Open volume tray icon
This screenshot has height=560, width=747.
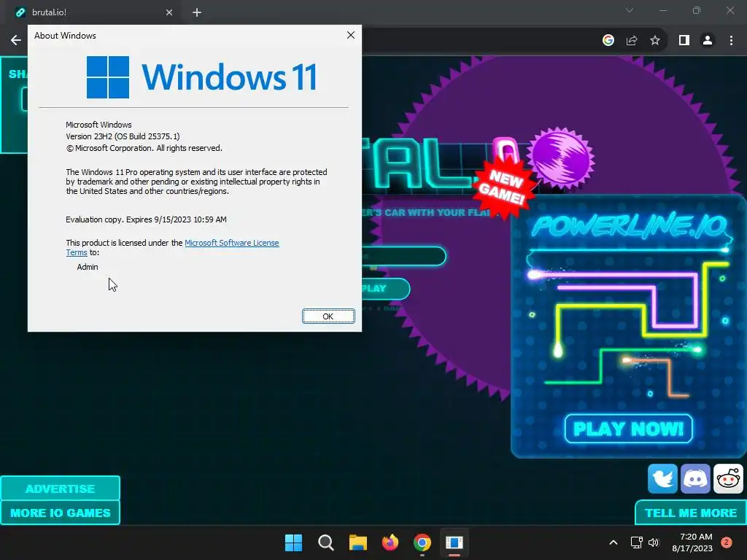(653, 542)
